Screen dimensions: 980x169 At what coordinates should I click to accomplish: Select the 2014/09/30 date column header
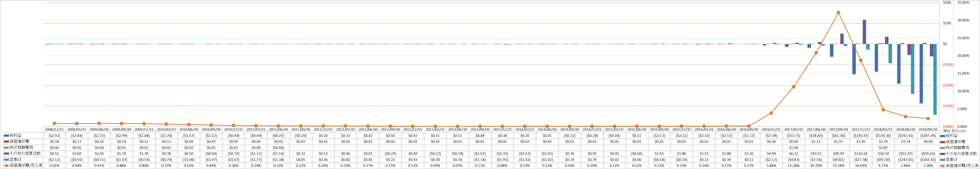(570, 129)
